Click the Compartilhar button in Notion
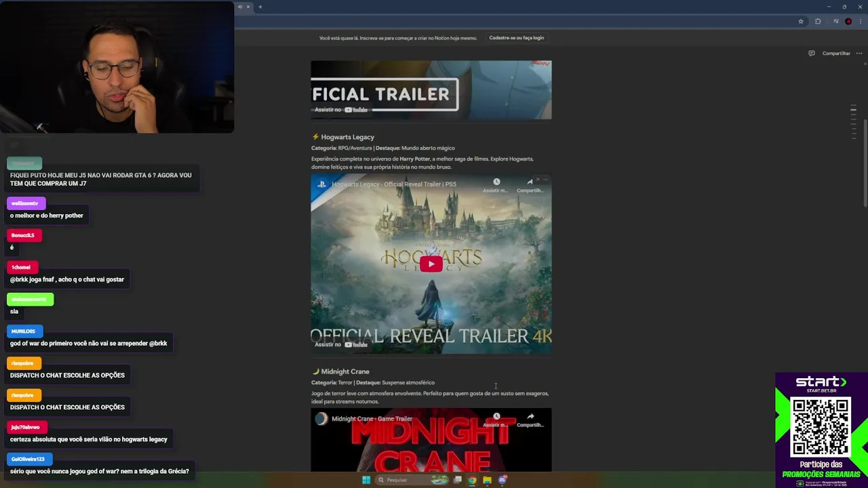This screenshot has width=868, height=488. point(836,53)
